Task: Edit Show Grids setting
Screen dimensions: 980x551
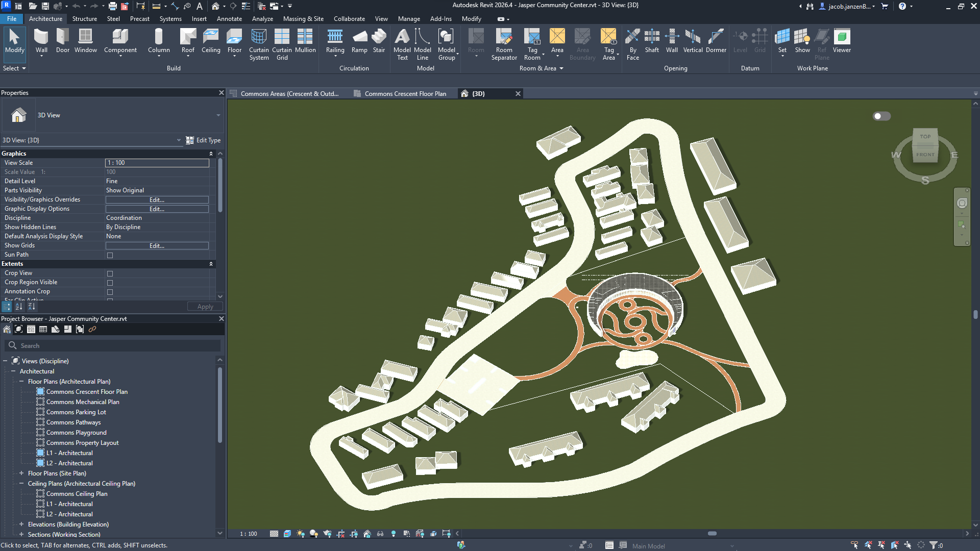Action: tap(157, 246)
